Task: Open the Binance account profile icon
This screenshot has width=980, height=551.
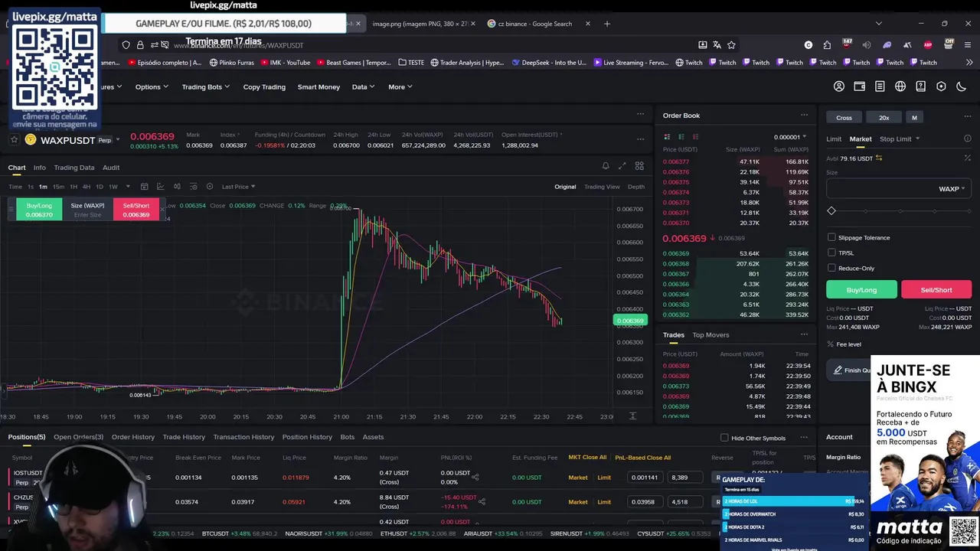Action: click(x=839, y=86)
